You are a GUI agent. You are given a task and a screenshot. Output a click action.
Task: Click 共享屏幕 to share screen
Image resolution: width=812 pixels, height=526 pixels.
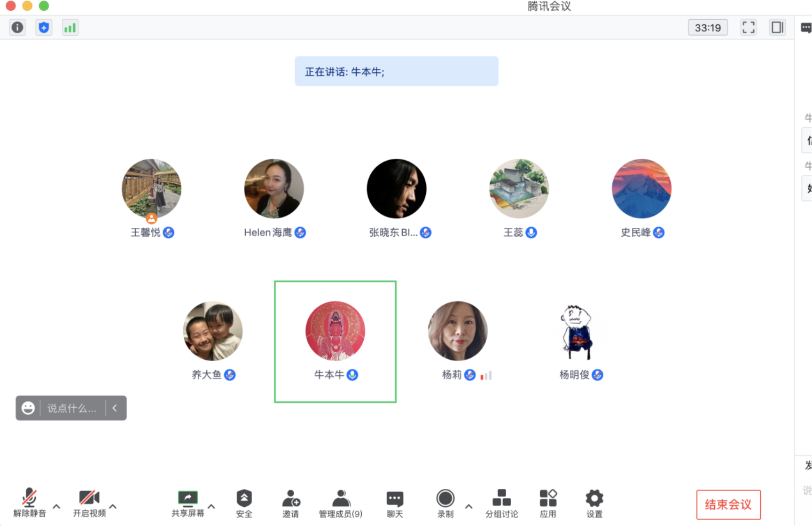[x=187, y=503]
